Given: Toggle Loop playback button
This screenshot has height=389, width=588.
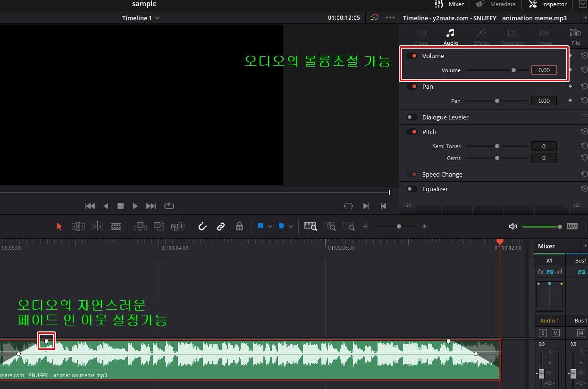Looking at the screenshot, I should coord(169,206).
